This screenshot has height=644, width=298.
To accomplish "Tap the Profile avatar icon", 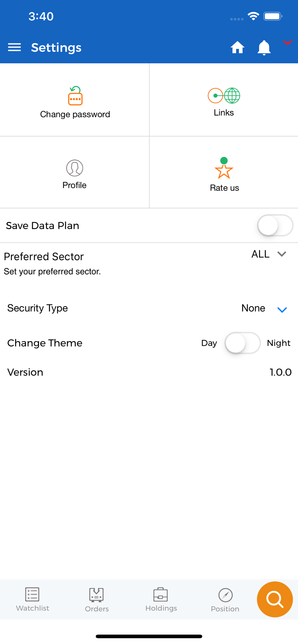I will pyautogui.click(x=74, y=168).
